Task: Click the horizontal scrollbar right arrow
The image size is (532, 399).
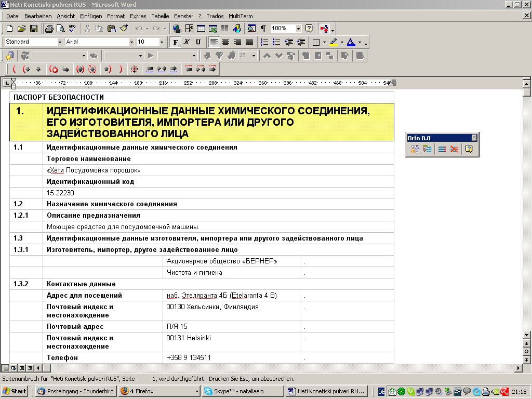Action: tap(518, 368)
